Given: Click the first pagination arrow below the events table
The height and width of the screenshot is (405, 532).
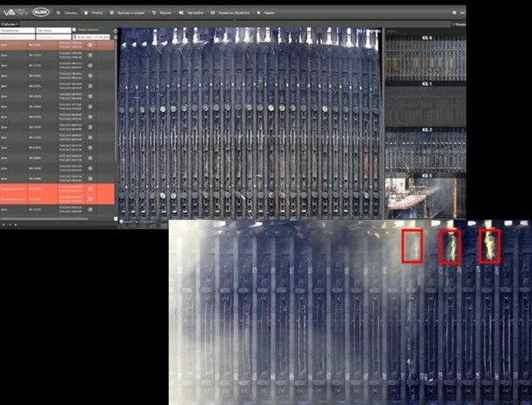Looking at the screenshot, I should pyautogui.click(x=4, y=224).
